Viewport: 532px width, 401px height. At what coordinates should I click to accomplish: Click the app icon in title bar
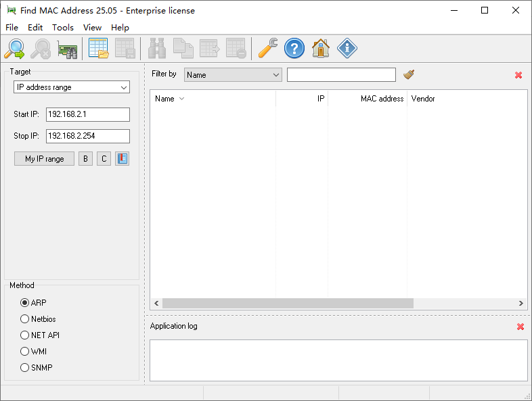[12, 10]
